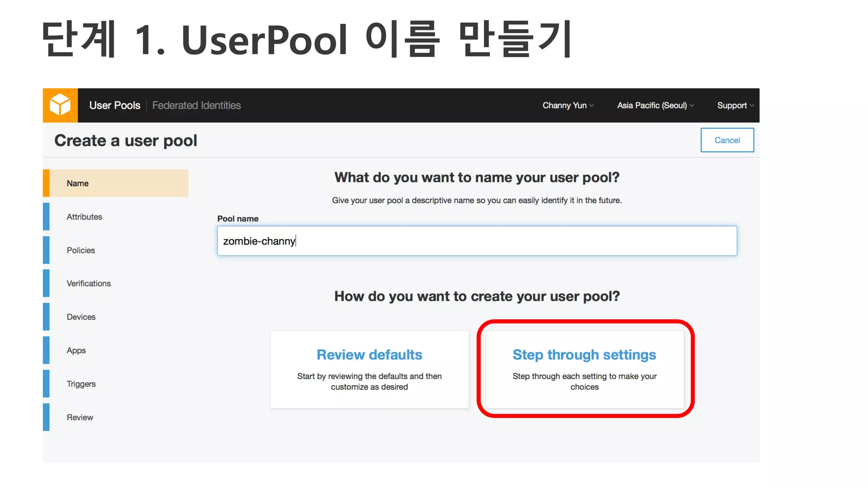Screen dimensions: 868x488
Task: Click the Create a user pool heading
Action: (x=126, y=141)
